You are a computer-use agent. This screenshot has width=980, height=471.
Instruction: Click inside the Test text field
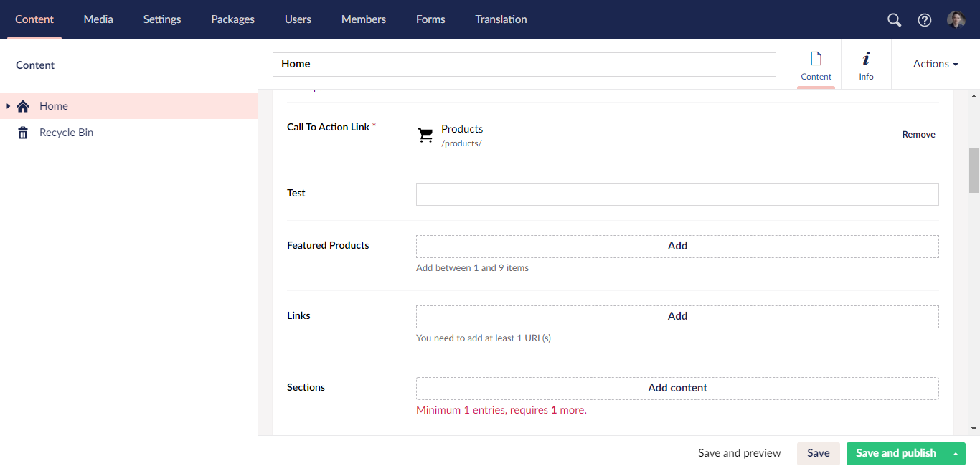tap(677, 194)
